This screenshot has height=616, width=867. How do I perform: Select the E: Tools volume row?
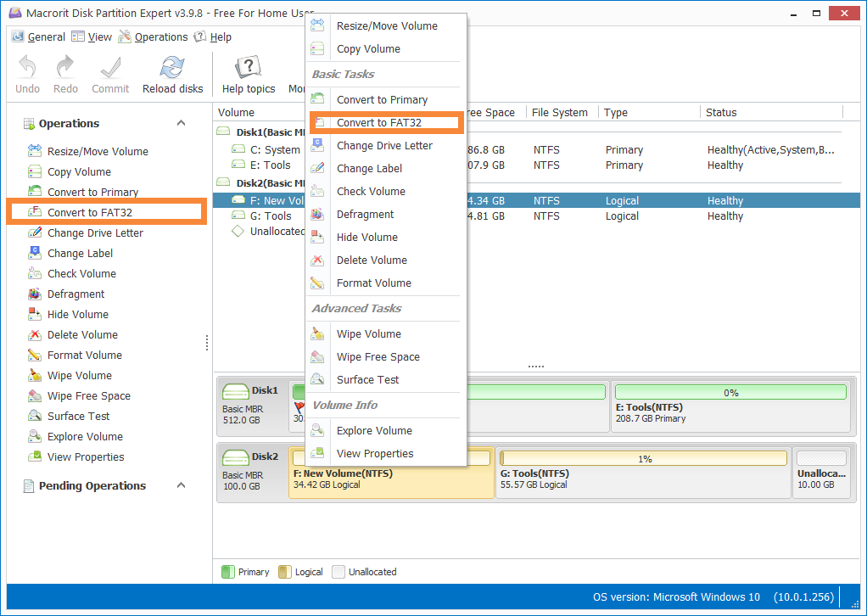click(536, 165)
